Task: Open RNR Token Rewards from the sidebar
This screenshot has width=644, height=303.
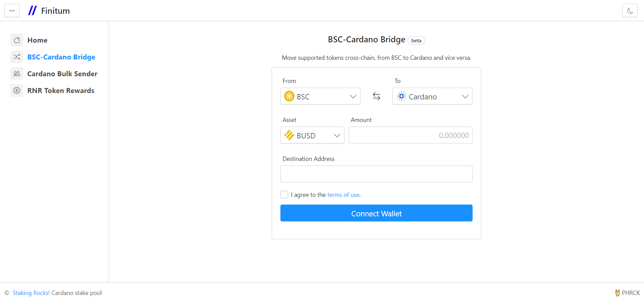Action: [x=61, y=90]
